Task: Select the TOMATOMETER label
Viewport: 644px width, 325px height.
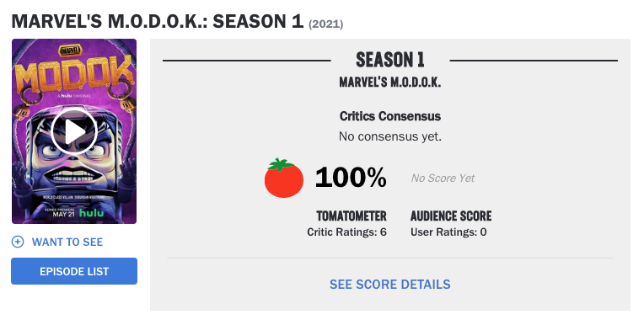Action: pos(352,216)
